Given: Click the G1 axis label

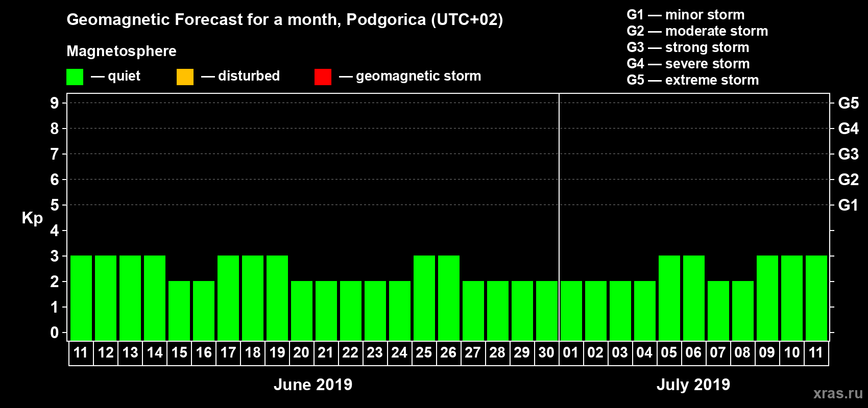Looking at the screenshot, I should [x=849, y=205].
